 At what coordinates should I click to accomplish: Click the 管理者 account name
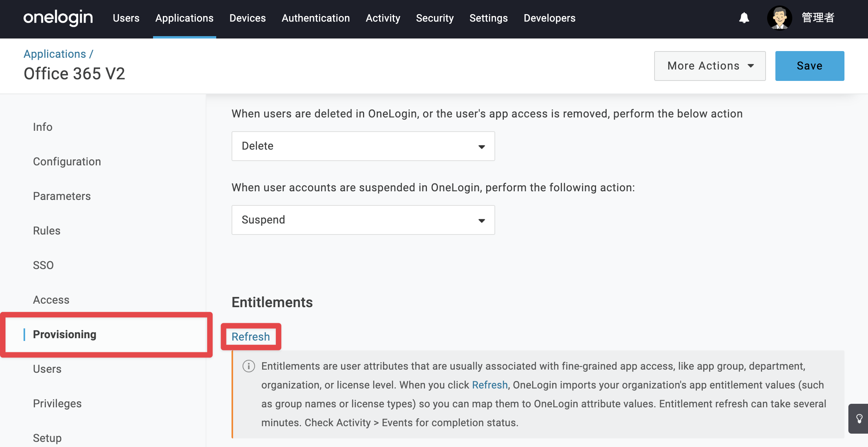[x=818, y=18]
